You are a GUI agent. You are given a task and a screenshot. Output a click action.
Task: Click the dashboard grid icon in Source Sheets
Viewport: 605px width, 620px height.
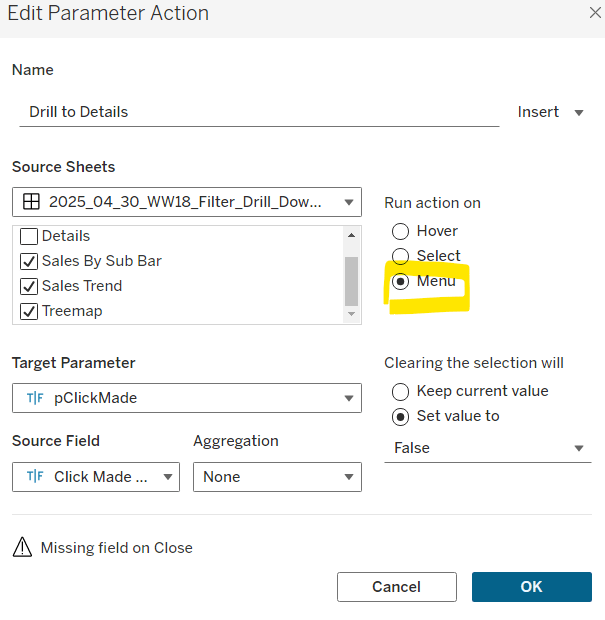tap(31, 202)
